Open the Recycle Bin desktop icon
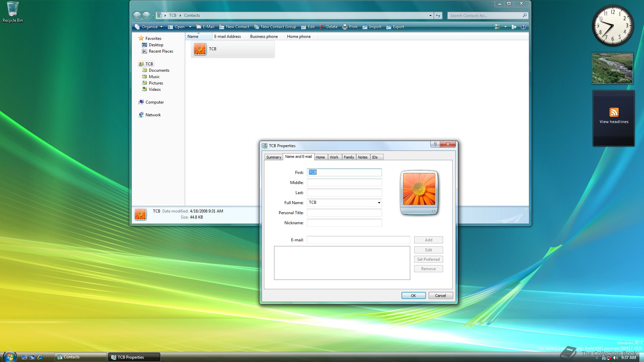This screenshot has width=644, height=362. coord(12,12)
